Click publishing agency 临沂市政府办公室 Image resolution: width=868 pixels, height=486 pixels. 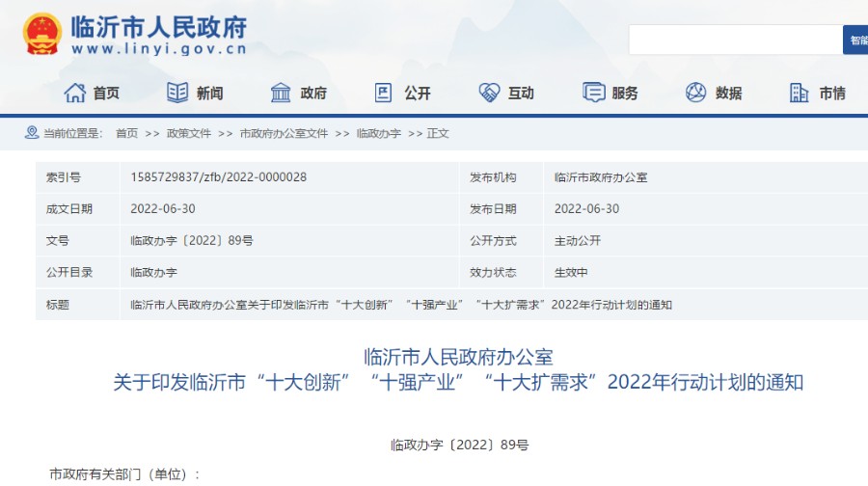click(601, 177)
